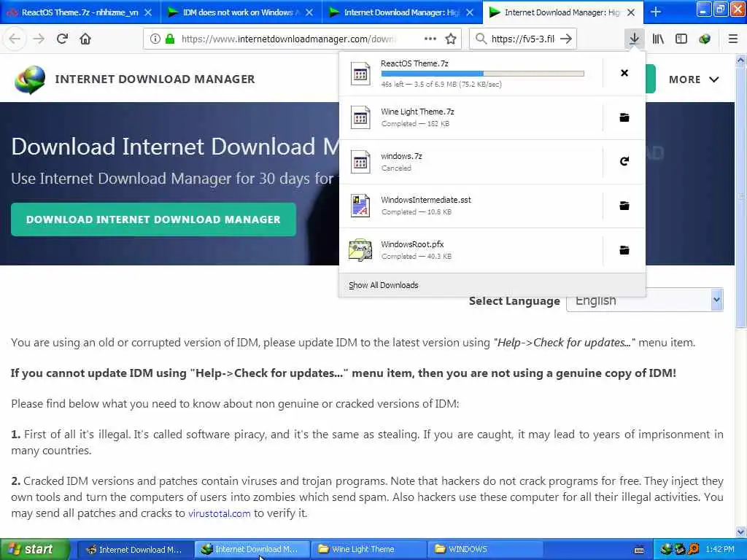Image resolution: width=747 pixels, height=560 pixels.
Task: Open containing folder for Wine Light Theme.7z
Action: point(624,117)
